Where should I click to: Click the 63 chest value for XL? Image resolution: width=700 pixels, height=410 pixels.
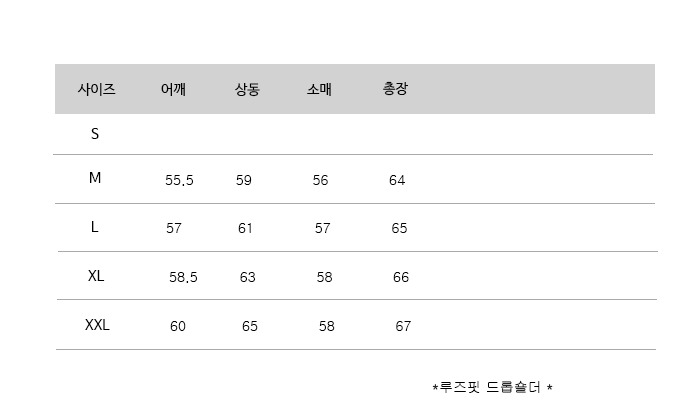pyautogui.click(x=248, y=277)
